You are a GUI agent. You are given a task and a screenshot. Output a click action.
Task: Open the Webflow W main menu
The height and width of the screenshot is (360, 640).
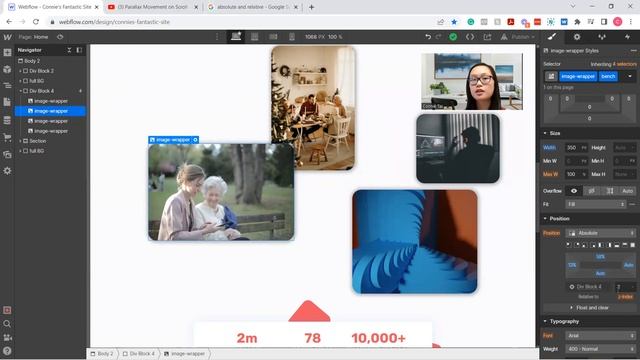click(x=7, y=37)
